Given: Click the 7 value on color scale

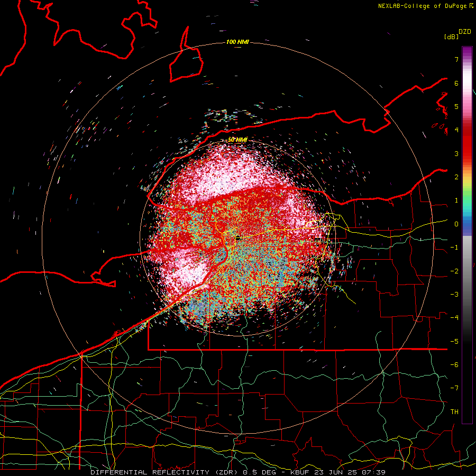Looking at the screenshot, I should click(456, 59).
